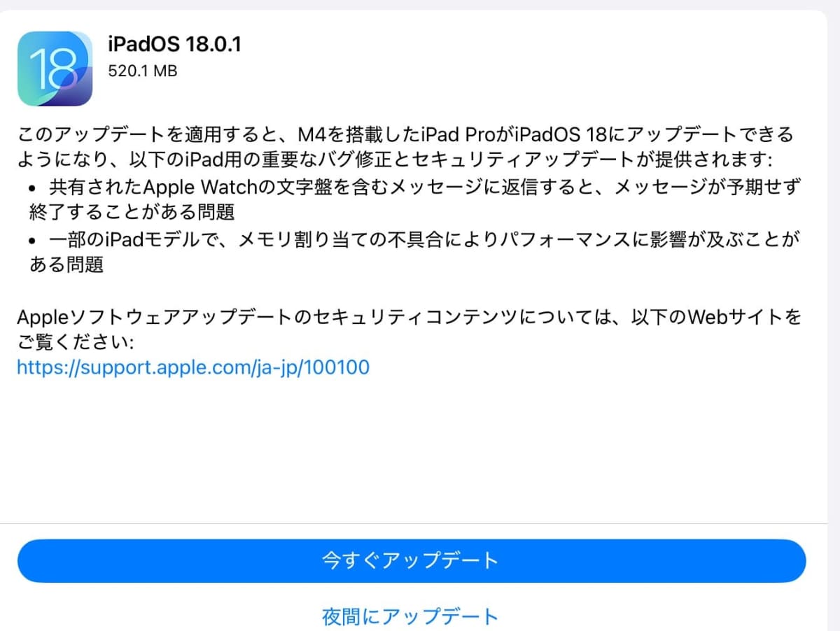Viewport: 840px width, 631px height.
Task: Tap the 520.1 MB size label
Action: (x=142, y=71)
